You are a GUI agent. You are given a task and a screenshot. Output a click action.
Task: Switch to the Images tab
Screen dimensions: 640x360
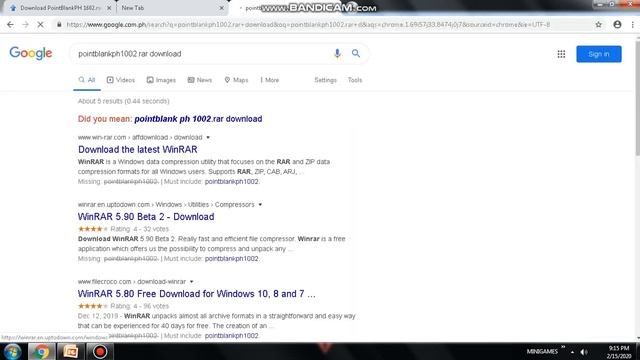click(161, 80)
